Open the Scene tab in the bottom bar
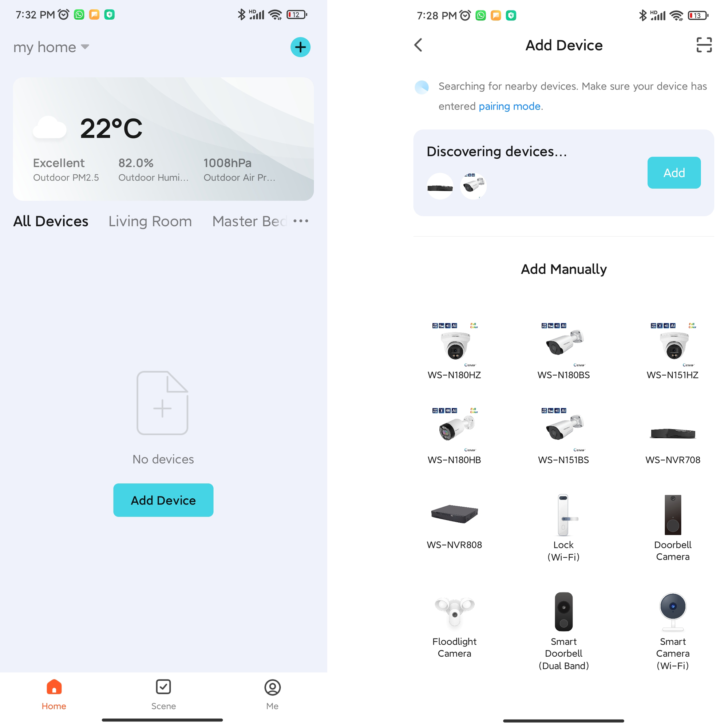 (x=163, y=695)
